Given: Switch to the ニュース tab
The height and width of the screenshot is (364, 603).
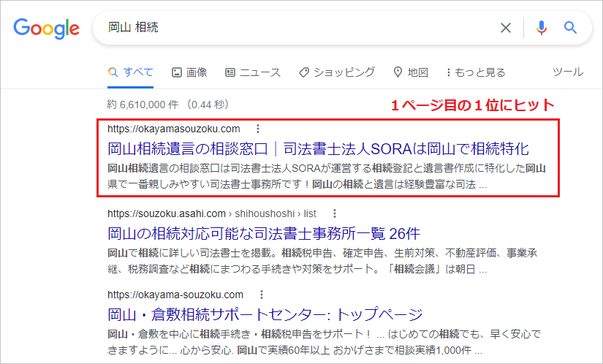Looking at the screenshot, I should click(x=253, y=72).
